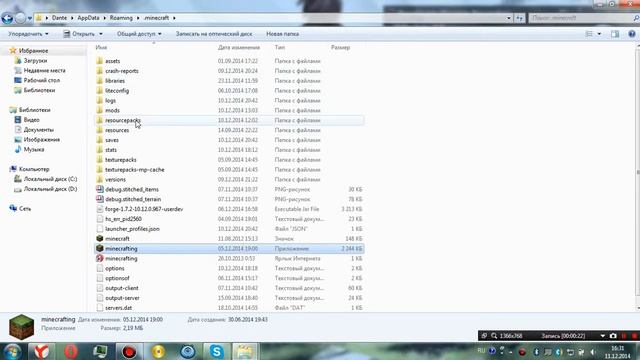Select Документы library in the sidebar
Image resolution: width=640 pixels, height=360 pixels.
click(38, 130)
